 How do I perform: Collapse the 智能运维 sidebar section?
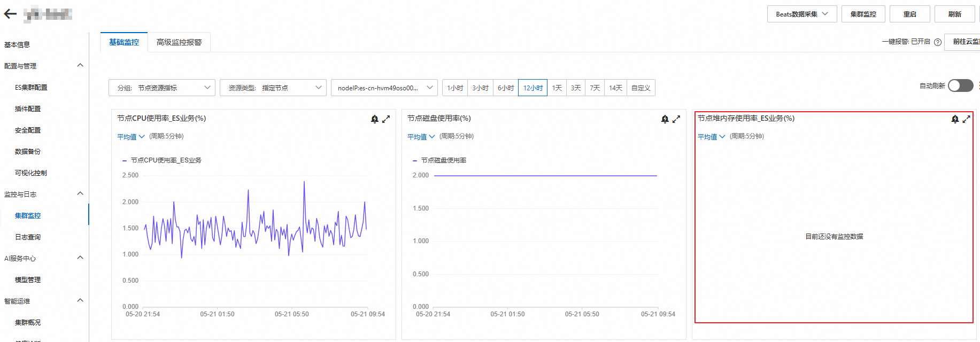click(x=80, y=300)
